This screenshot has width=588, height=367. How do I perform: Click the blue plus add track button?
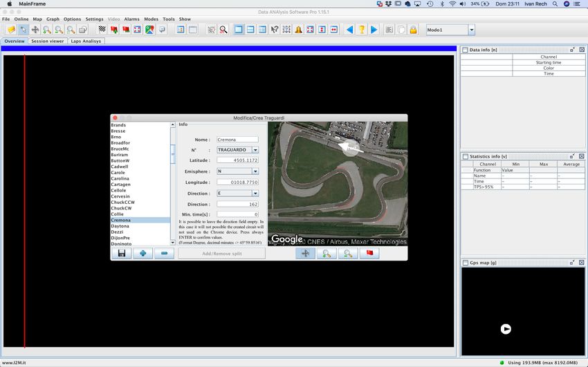(x=143, y=254)
